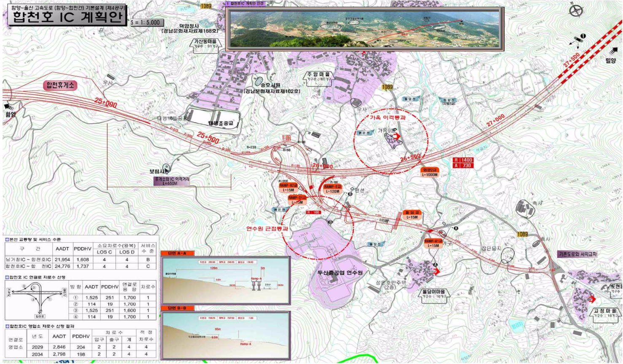This screenshot has width=623, height=364.
Task: Click the interchange ramp schematic diagram
Action: tap(37, 299)
